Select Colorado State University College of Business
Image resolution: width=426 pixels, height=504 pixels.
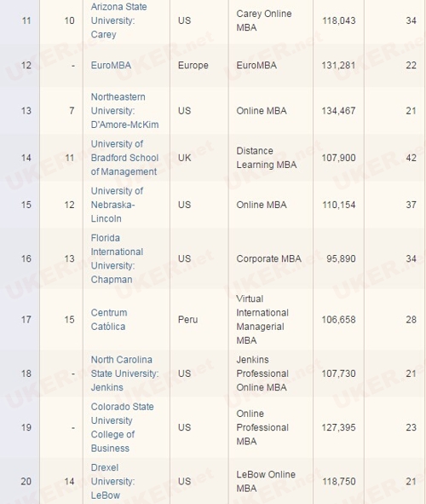coord(122,427)
